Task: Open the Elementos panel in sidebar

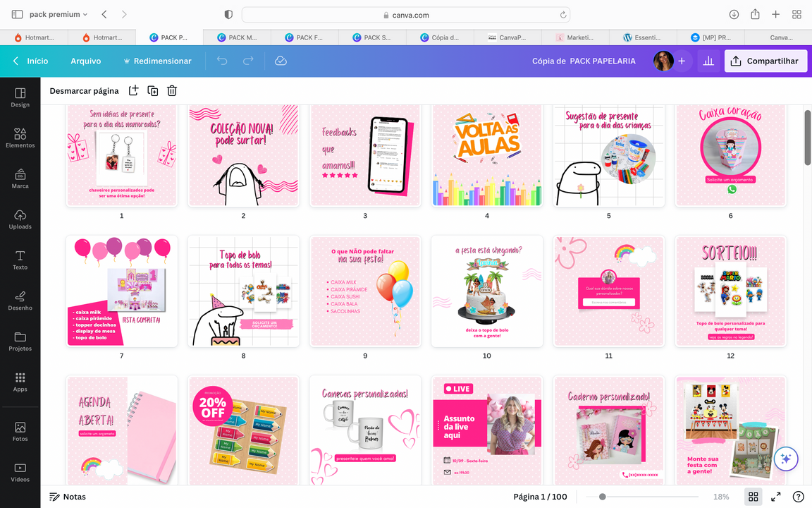Action: [20, 138]
